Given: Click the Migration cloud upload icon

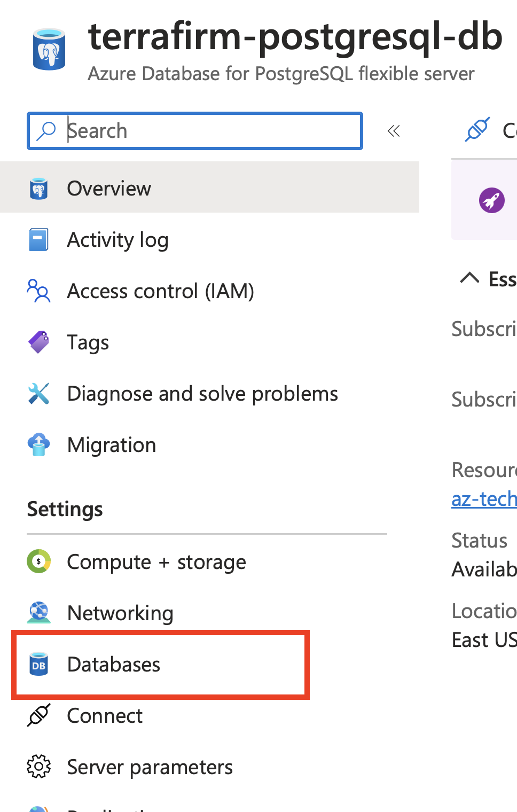Looking at the screenshot, I should [x=38, y=444].
